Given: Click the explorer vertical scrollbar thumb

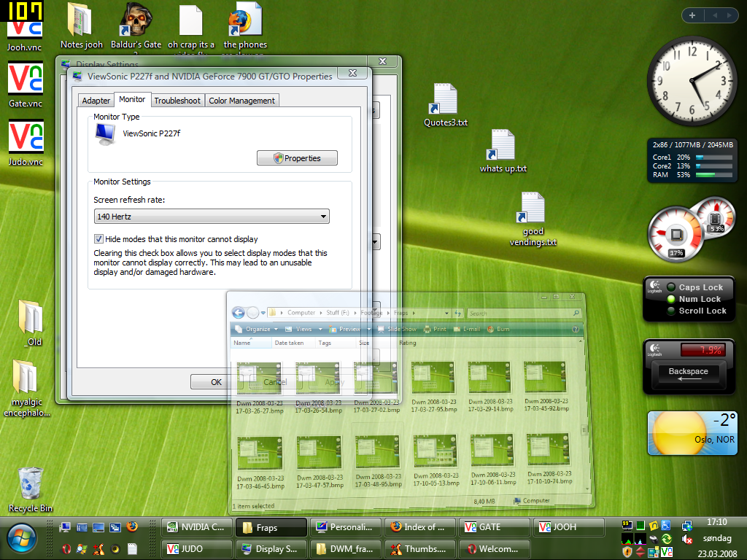Looking at the screenshot, I should coord(584,430).
